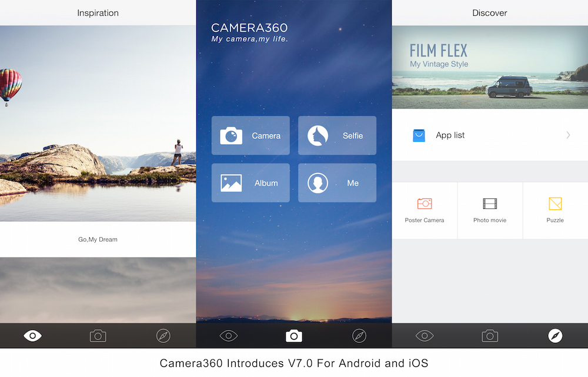Expand App list with the chevron arrow
Screen dimensions: 588x377
click(x=568, y=135)
